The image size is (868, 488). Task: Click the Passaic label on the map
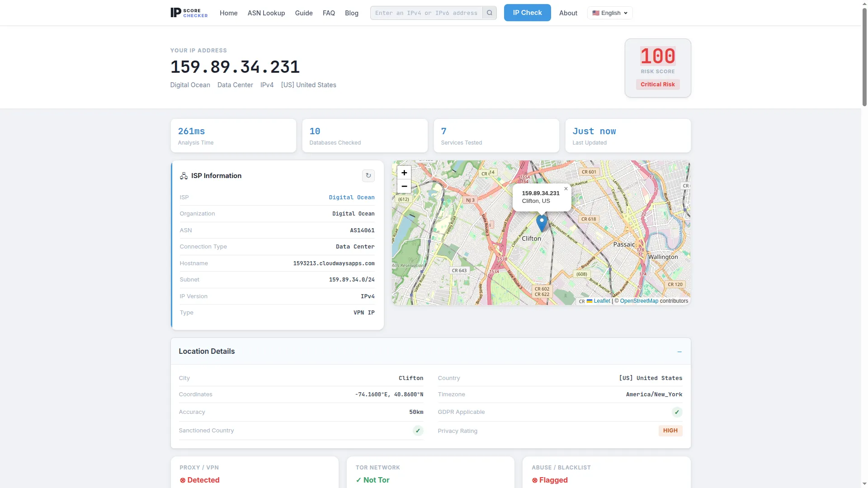(x=624, y=244)
